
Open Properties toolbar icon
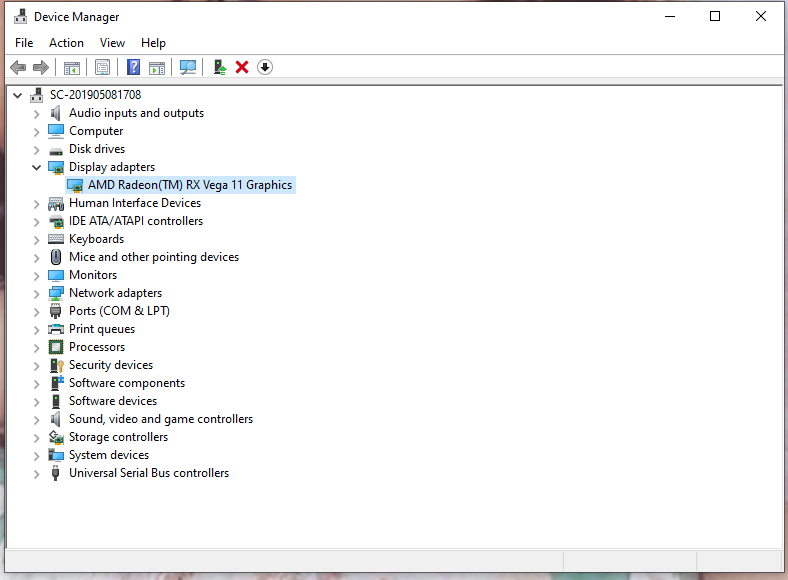103,67
